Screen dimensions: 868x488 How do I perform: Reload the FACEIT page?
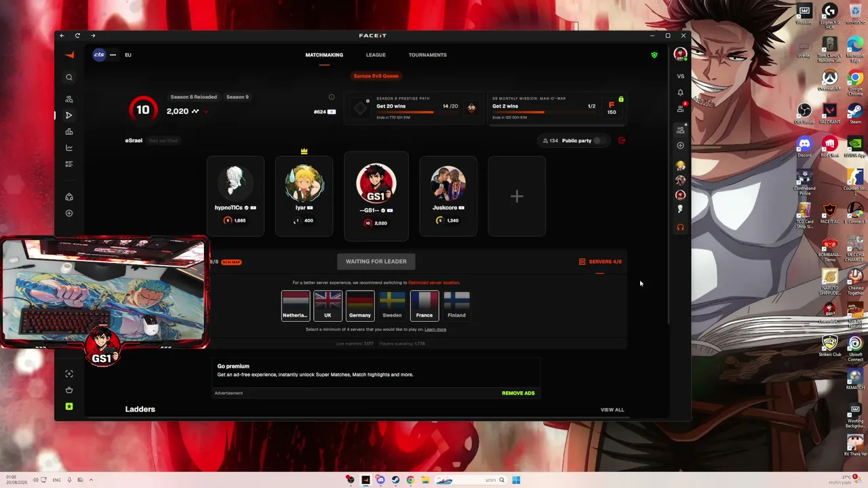(77, 35)
